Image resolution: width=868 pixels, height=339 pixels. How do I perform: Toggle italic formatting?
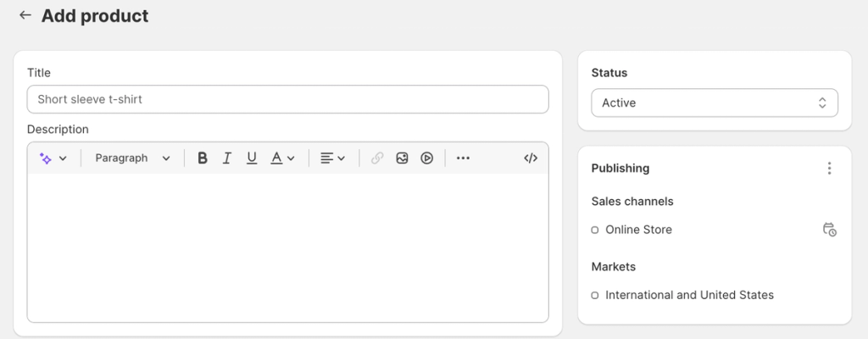point(226,158)
